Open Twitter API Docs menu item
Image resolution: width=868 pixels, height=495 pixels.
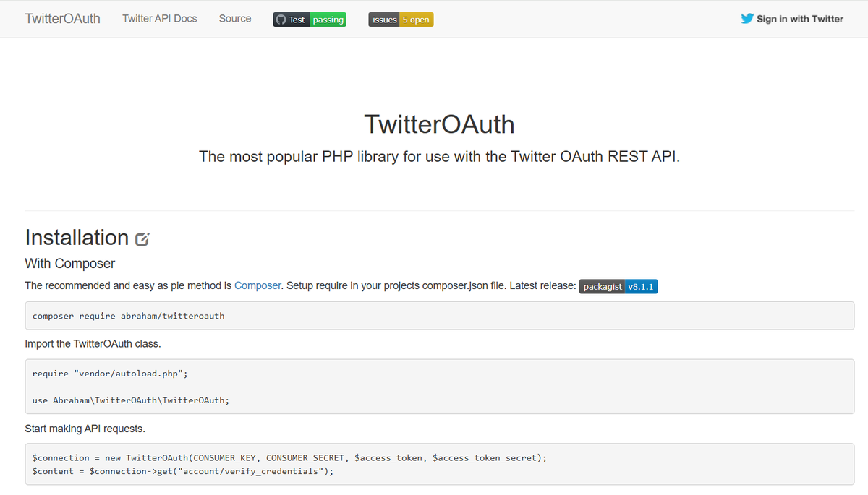pos(160,19)
